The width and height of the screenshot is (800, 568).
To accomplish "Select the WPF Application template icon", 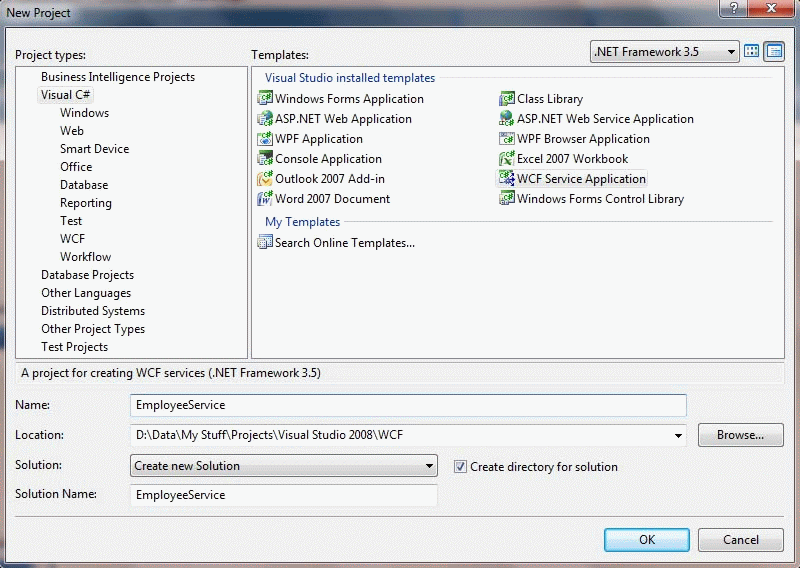I will 265,138.
